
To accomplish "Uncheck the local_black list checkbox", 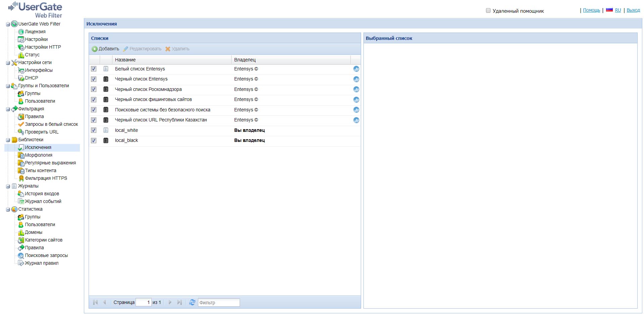I will pyautogui.click(x=94, y=141).
